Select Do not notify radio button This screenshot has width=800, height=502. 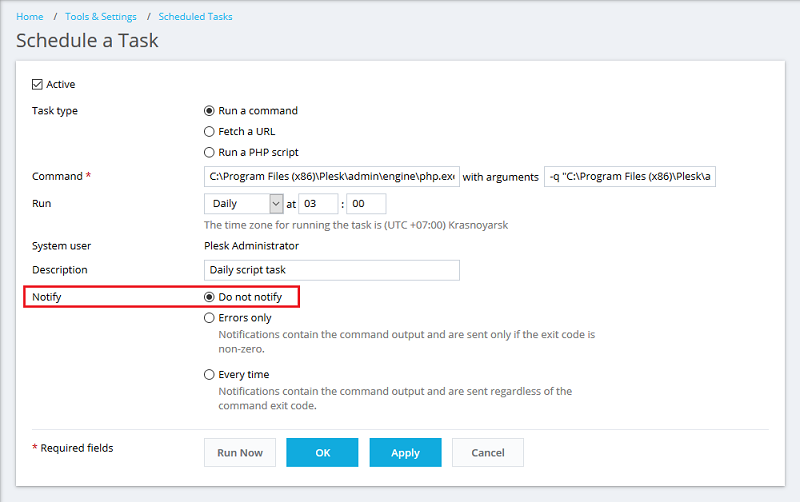pyautogui.click(x=209, y=297)
